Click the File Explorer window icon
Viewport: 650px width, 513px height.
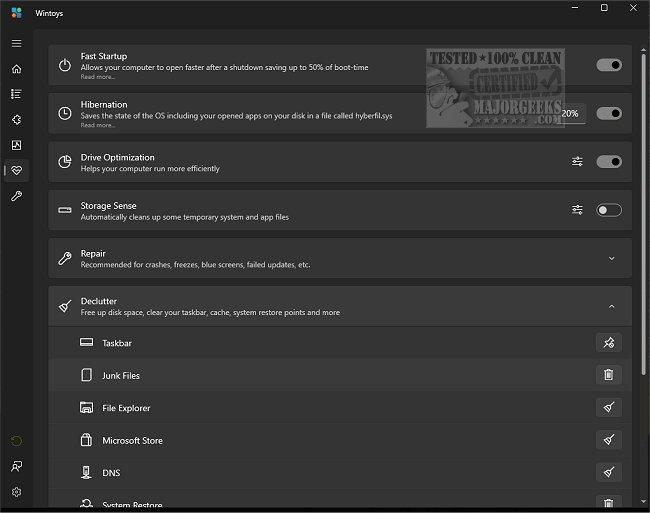tap(86, 407)
